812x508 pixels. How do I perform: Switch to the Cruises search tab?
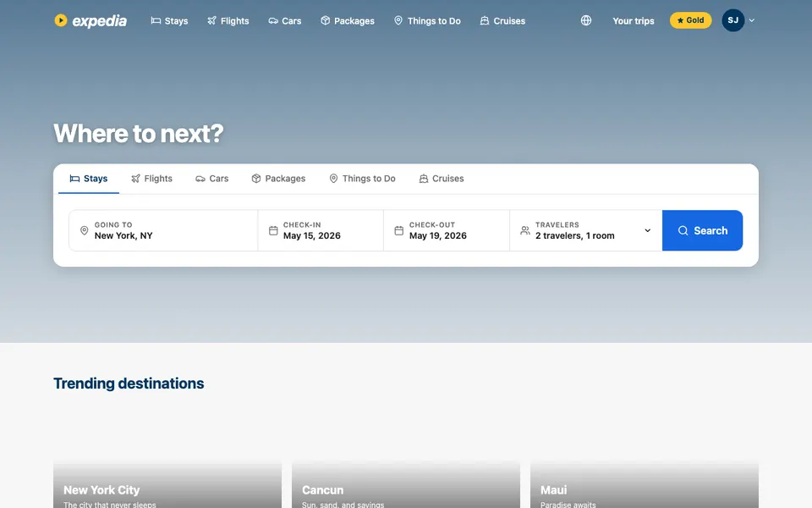(x=442, y=179)
